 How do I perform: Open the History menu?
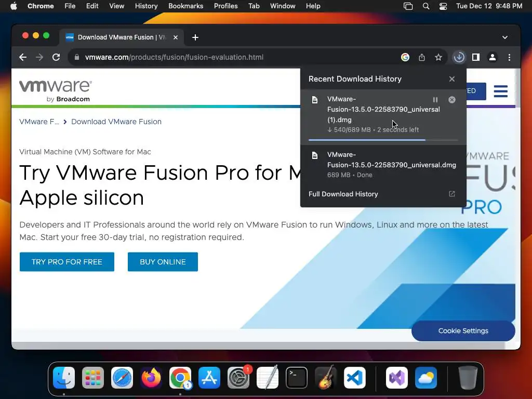pos(146,6)
